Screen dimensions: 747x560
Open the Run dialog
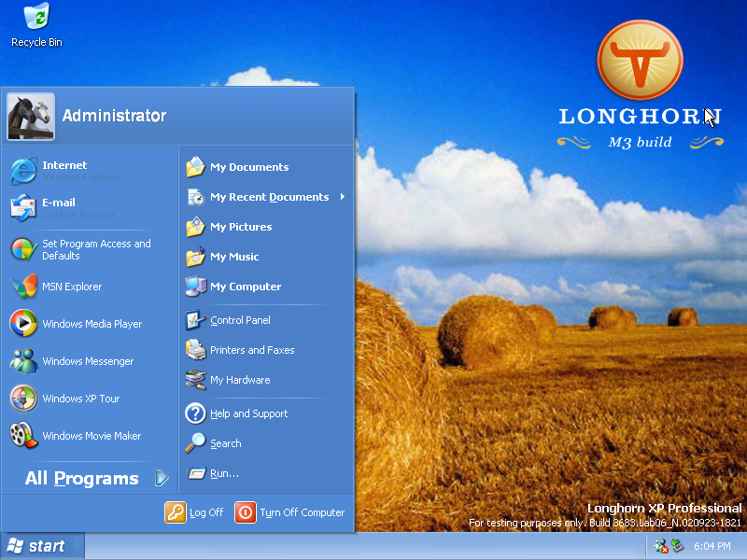coord(222,473)
